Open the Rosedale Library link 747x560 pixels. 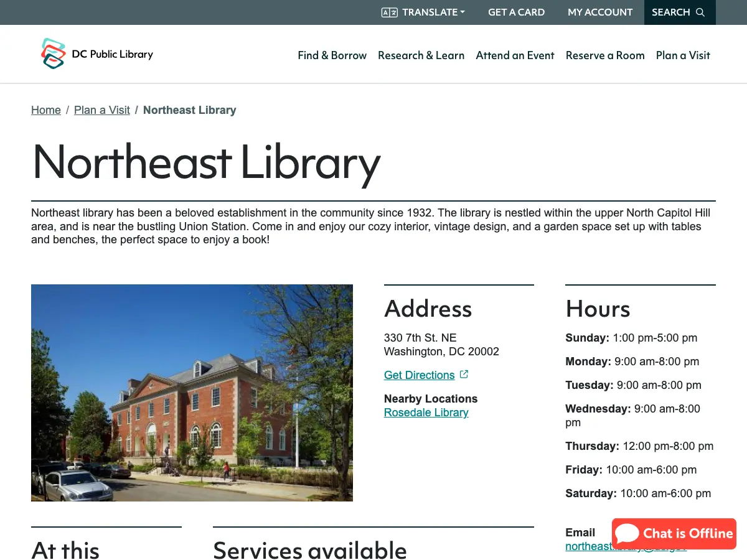426,413
